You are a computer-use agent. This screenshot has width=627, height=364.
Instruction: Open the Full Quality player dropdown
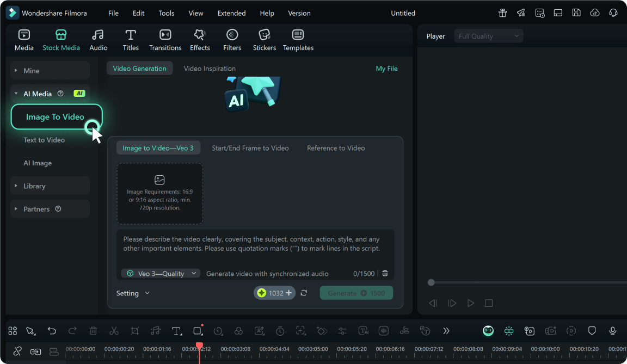[488, 36]
